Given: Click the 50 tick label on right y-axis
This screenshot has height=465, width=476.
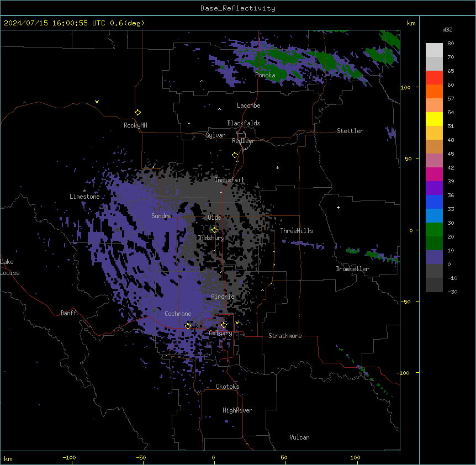Looking at the screenshot, I should tap(408, 158).
